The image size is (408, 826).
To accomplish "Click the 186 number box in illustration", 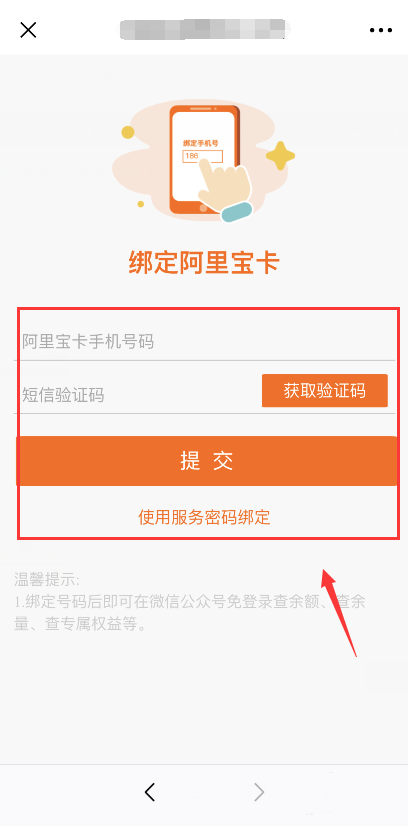I will point(203,156).
